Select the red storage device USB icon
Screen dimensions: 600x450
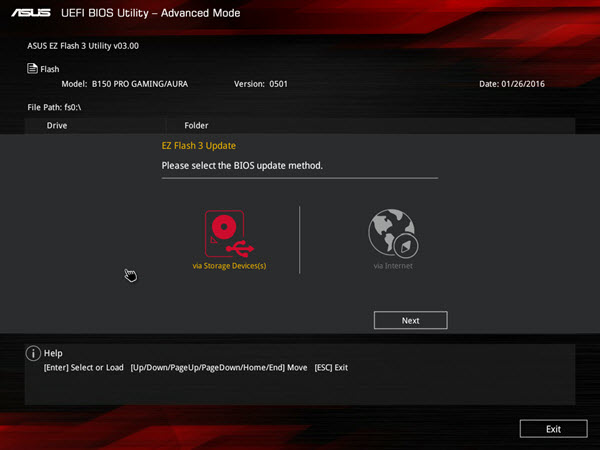(229, 233)
